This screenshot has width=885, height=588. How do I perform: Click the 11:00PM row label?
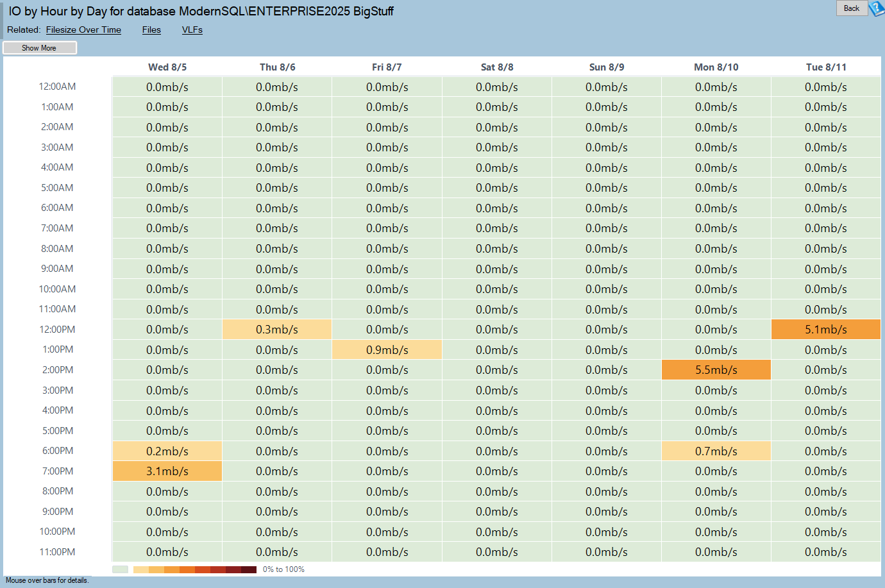tap(57, 552)
